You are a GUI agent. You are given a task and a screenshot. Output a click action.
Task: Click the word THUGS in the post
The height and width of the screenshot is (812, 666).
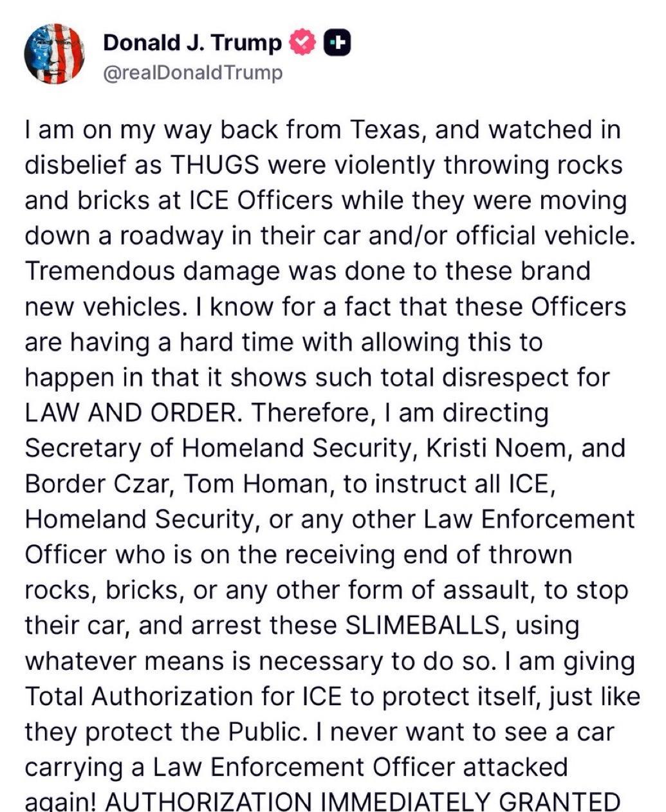pos(215,165)
